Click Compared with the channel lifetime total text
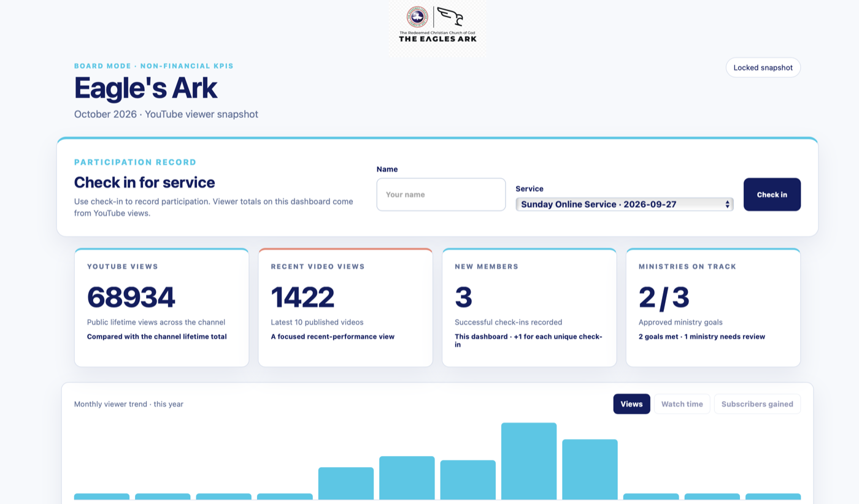 [x=157, y=337]
